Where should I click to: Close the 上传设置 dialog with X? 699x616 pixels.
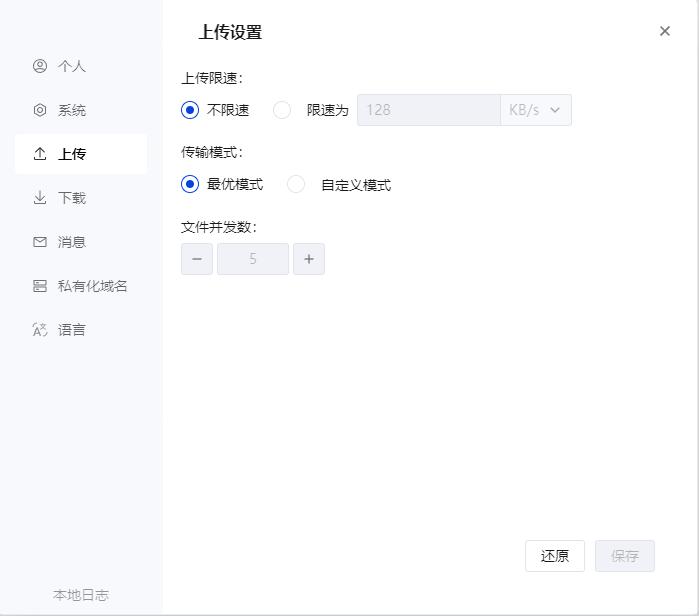pos(665,31)
